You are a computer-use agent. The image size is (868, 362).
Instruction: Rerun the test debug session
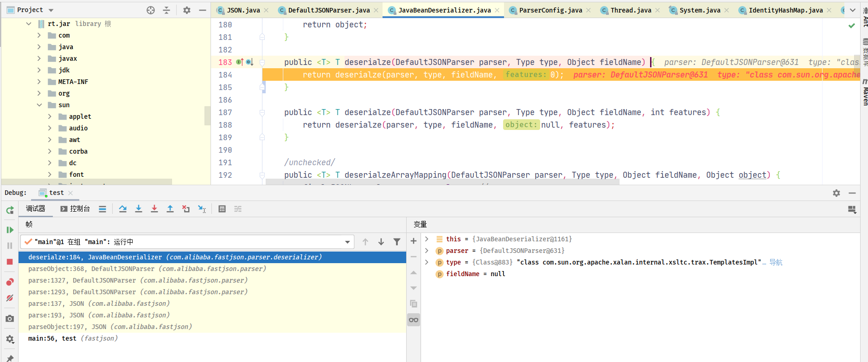coord(10,210)
